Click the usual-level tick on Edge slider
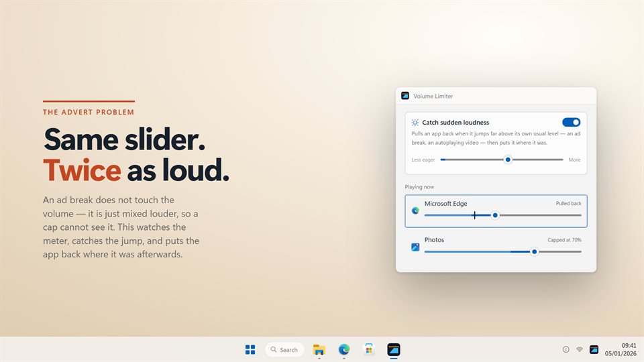 point(474,215)
